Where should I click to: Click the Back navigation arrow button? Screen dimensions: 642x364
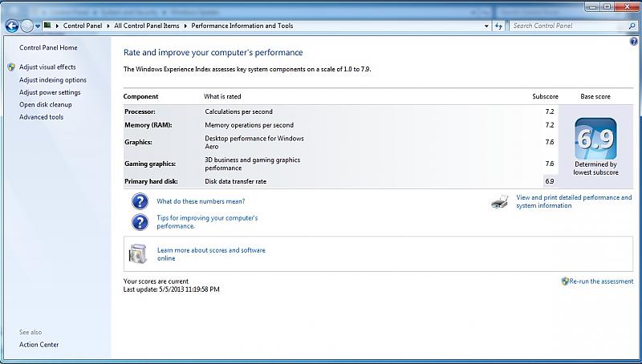click(x=12, y=26)
